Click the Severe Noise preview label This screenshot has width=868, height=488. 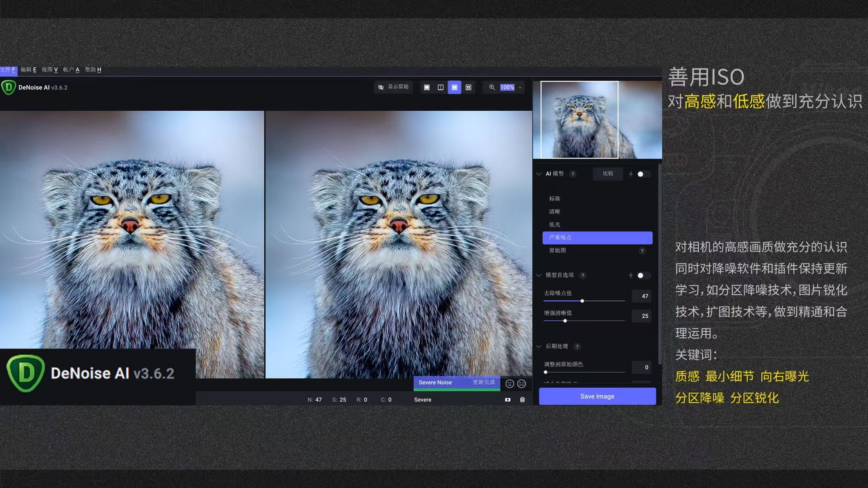tap(435, 382)
